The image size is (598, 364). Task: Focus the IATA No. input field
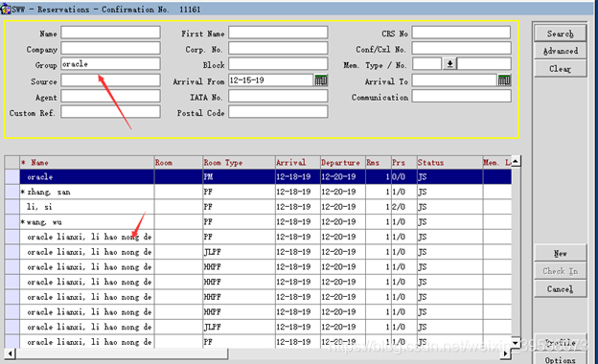tap(278, 96)
